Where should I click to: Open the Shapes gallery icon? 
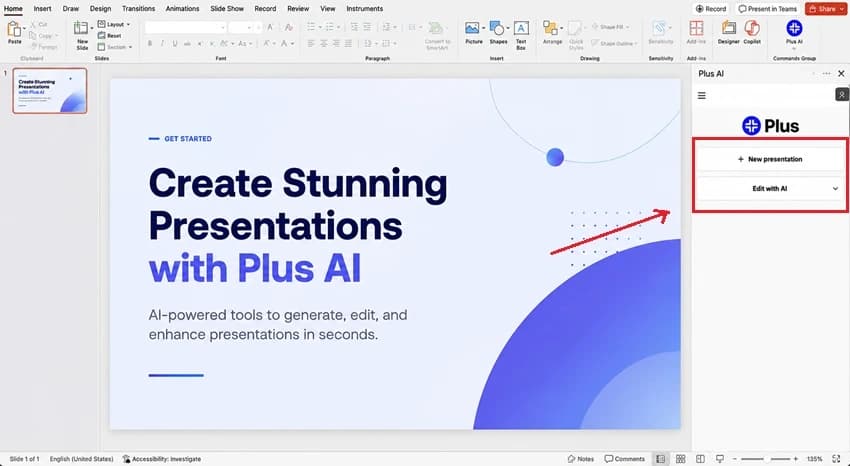tap(496, 28)
